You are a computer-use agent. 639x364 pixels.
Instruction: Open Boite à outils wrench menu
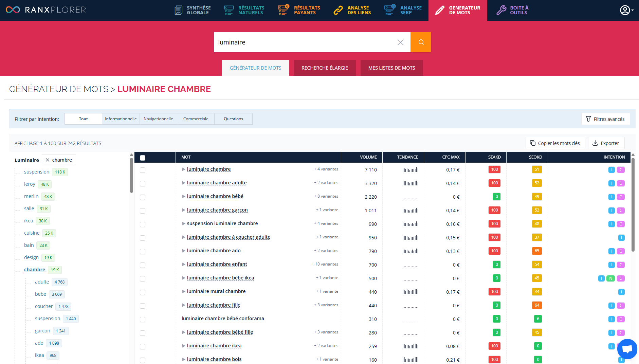pyautogui.click(x=512, y=10)
